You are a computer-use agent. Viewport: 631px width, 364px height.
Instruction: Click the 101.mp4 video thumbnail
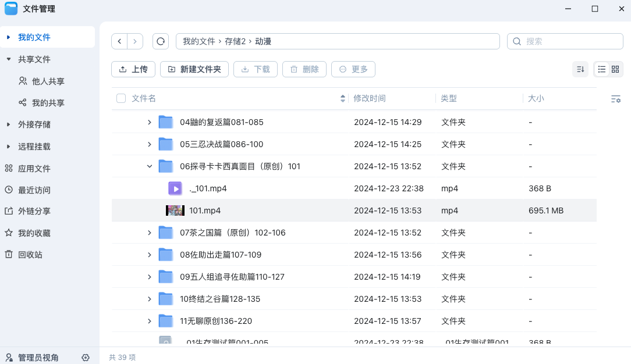[175, 210]
